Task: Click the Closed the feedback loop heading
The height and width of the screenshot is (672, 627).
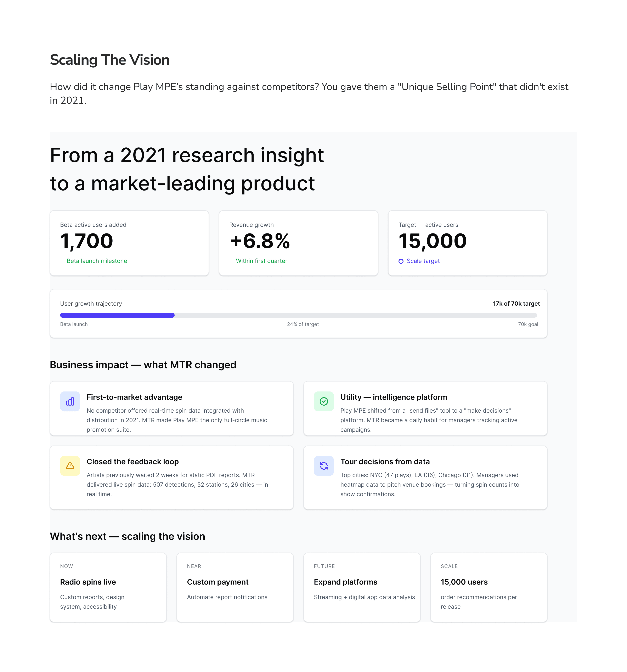Action: pyautogui.click(x=132, y=461)
